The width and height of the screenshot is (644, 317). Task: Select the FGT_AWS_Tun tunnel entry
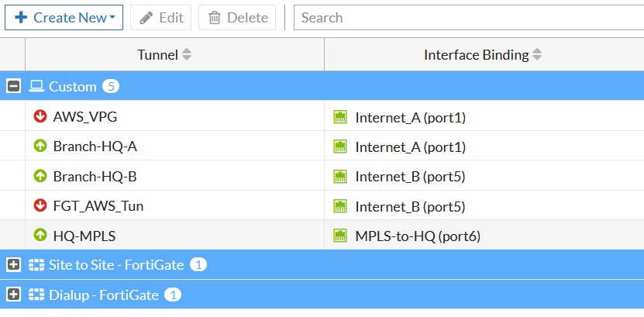[x=98, y=205]
